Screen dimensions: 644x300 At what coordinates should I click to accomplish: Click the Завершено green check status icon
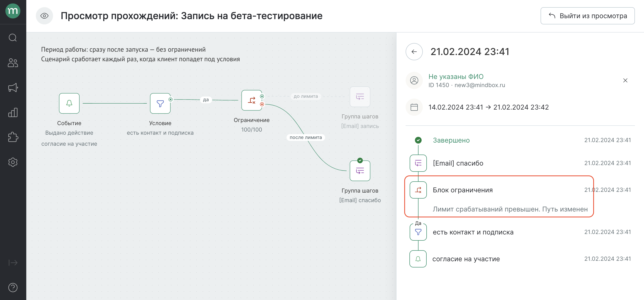point(418,140)
